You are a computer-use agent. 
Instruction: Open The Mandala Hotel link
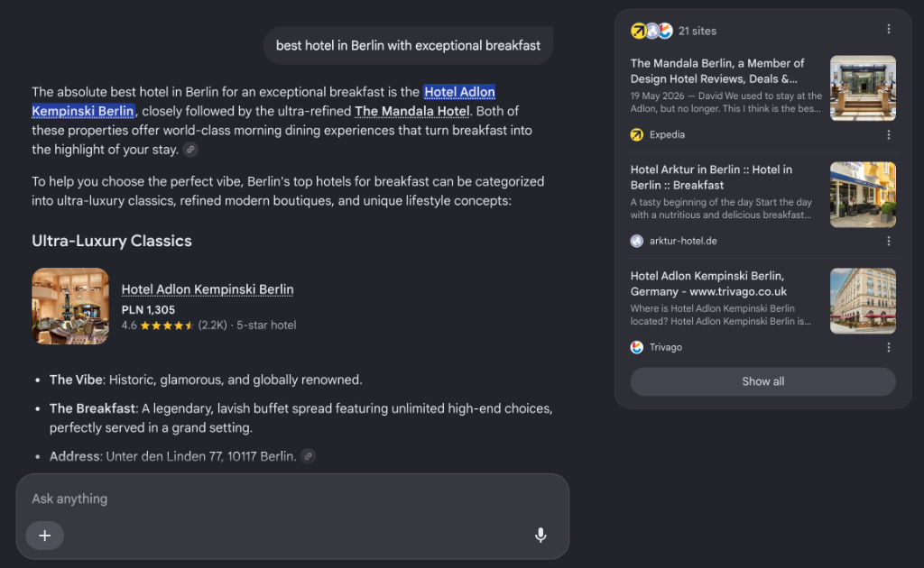coord(411,111)
